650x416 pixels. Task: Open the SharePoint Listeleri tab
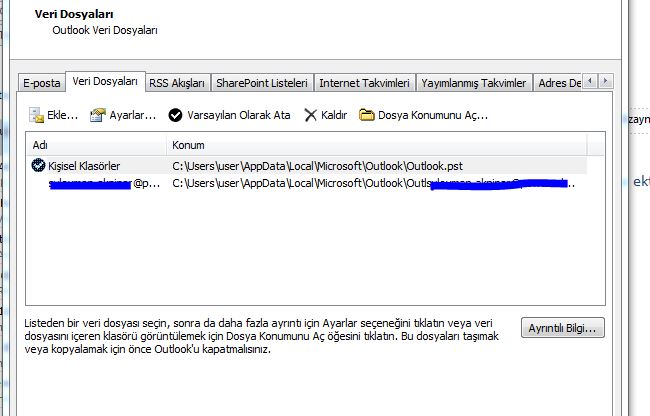(262, 83)
